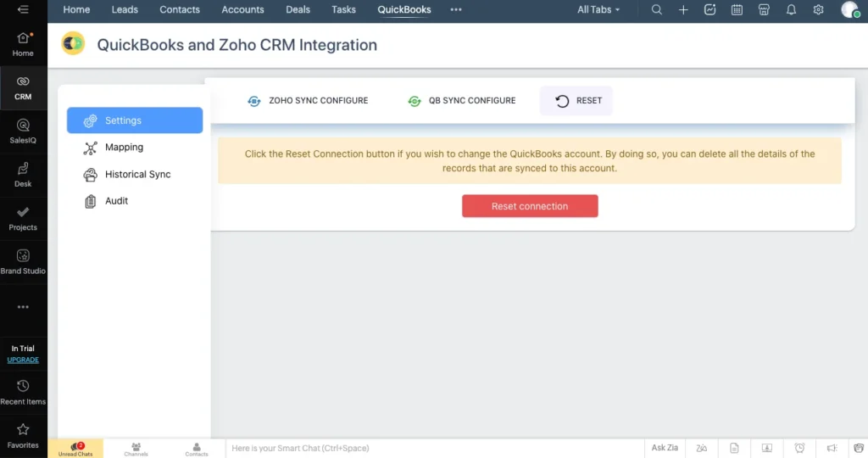This screenshot has height=458, width=868.
Task: Open the QB SYNC CONFIGURE tab
Action: click(462, 101)
